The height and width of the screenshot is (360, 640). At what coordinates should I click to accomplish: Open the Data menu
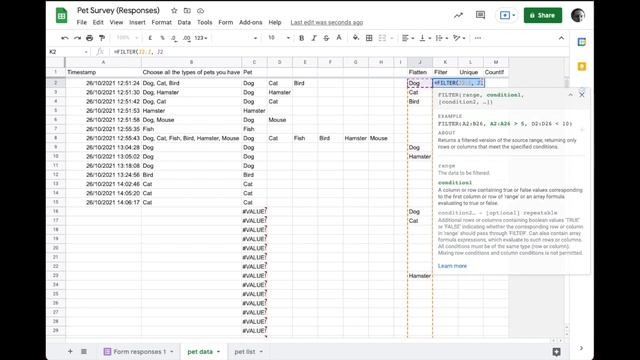(184, 22)
